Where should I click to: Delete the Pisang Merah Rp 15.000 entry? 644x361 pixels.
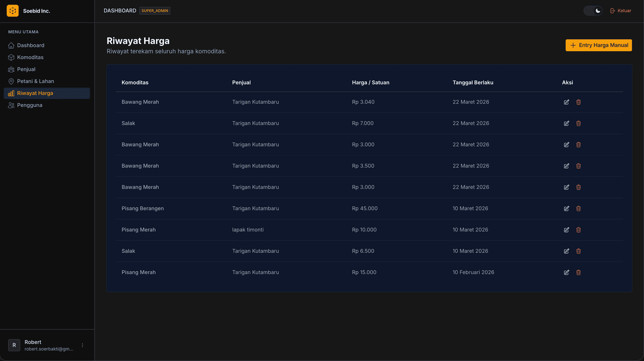(579, 272)
